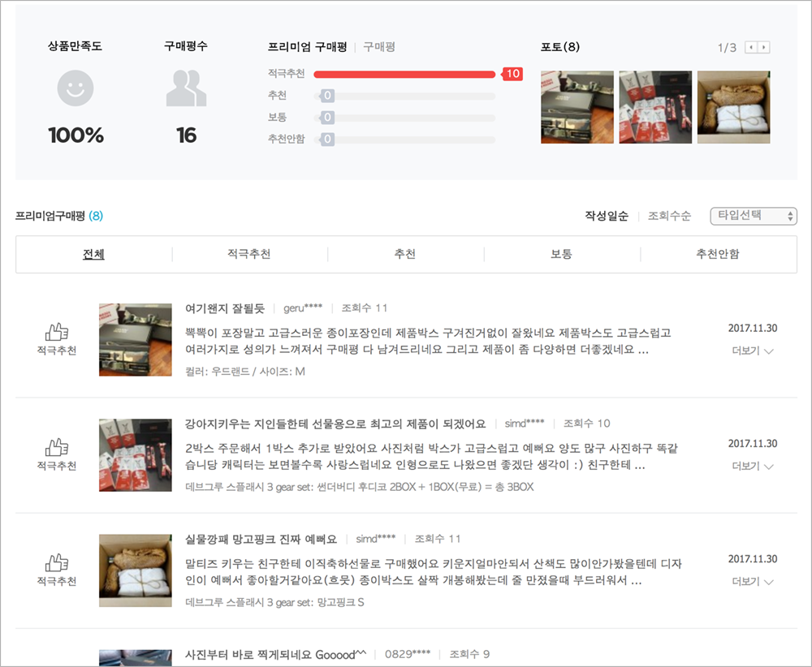This screenshot has width=812, height=667.
Task: Click the 프리미엄구매평 (8) heading
Action: (x=59, y=216)
